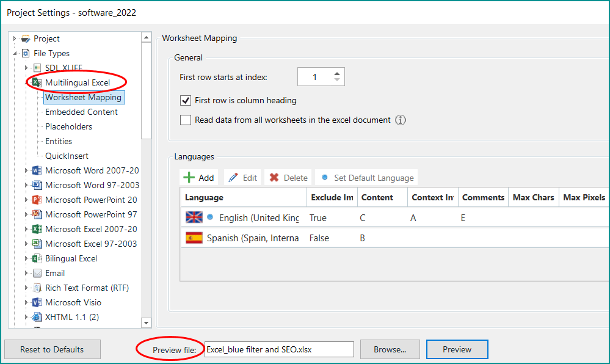
Task: Click the info icon beside worksheets option
Action: click(401, 120)
